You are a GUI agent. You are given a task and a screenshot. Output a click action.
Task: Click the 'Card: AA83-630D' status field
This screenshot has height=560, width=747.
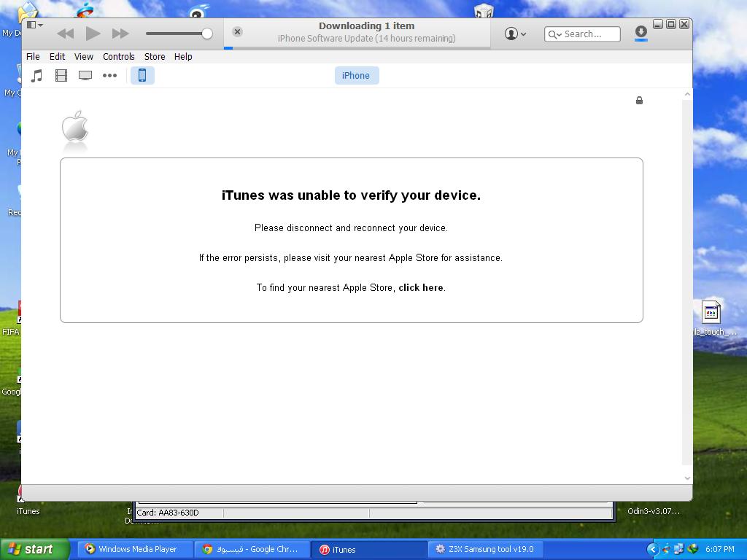pyautogui.click(x=179, y=513)
